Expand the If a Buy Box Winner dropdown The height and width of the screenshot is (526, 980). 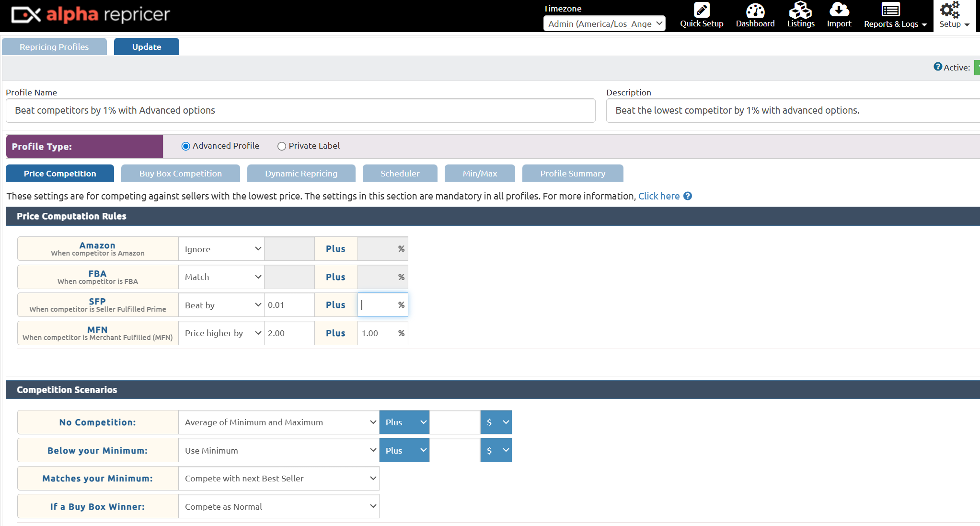coord(279,507)
